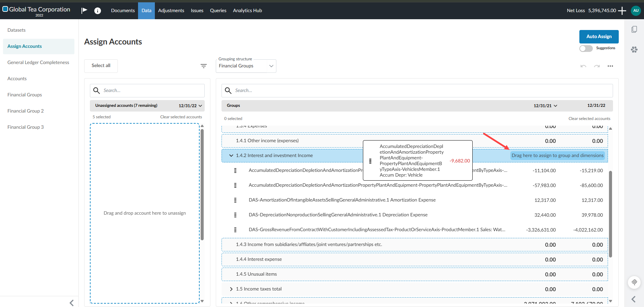Click the flag icon in the top bar
The height and width of the screenshot is (307, 644).
pos(84,10)
